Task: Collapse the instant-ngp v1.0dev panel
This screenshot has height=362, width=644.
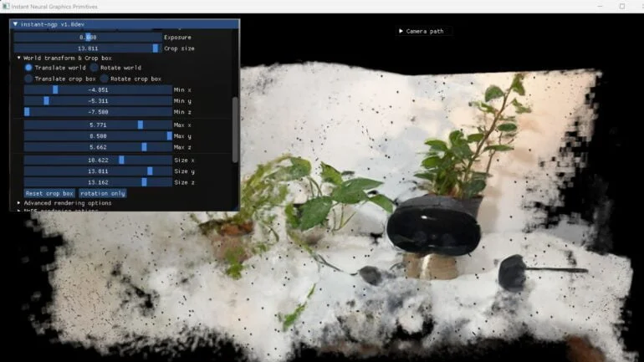Action: (16, 24)
